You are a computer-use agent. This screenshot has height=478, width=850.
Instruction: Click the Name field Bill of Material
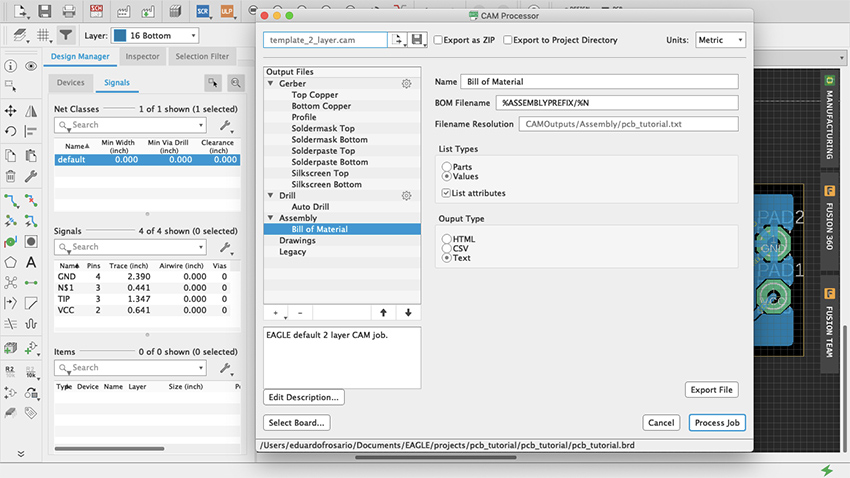(x=600, y=82)
